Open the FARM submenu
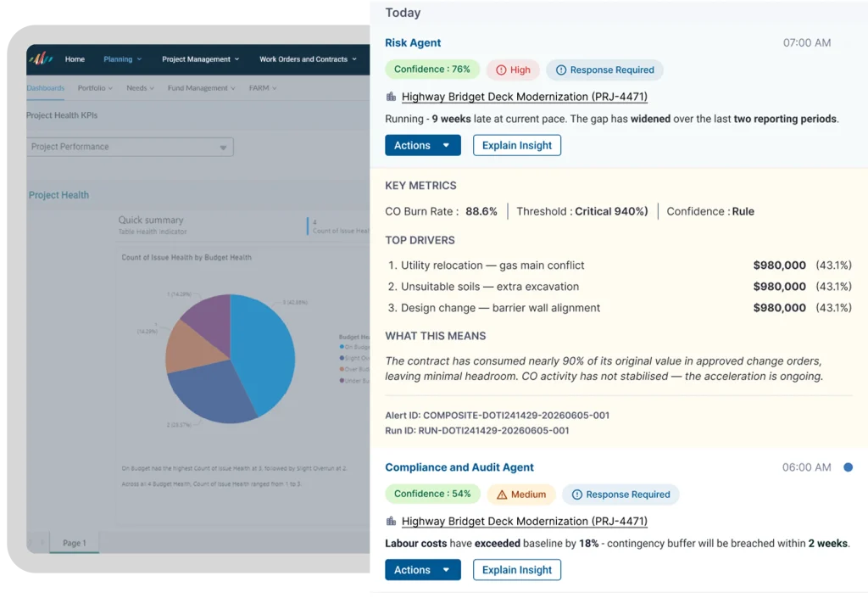 click(263, 88)
